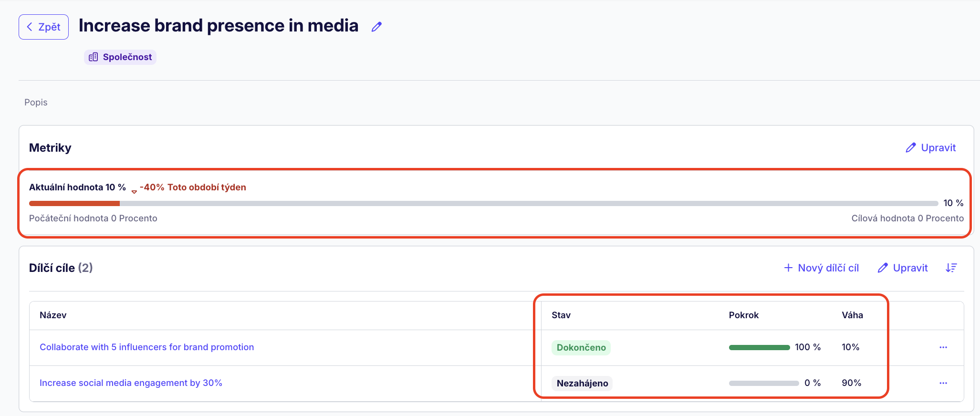
Task: Click the 0 % grey progress bar
Action: pyautogui.click(x=764, y=383)
